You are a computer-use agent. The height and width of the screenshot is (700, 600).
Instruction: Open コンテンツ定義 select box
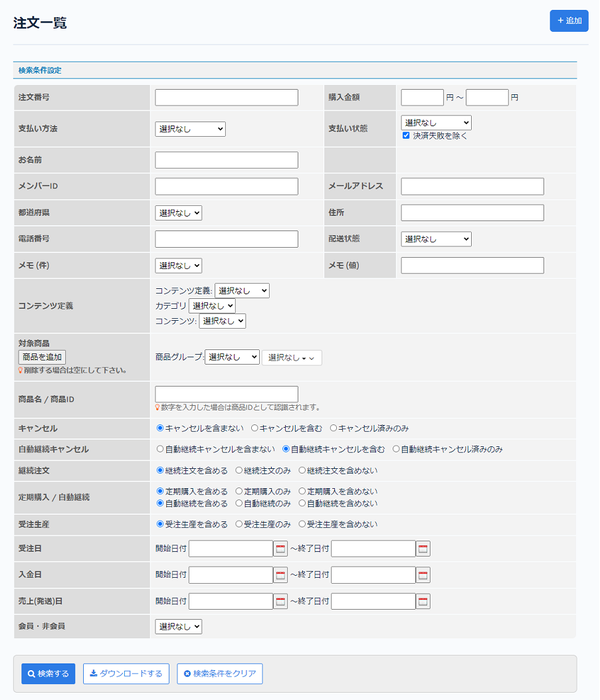click(242, 291)
